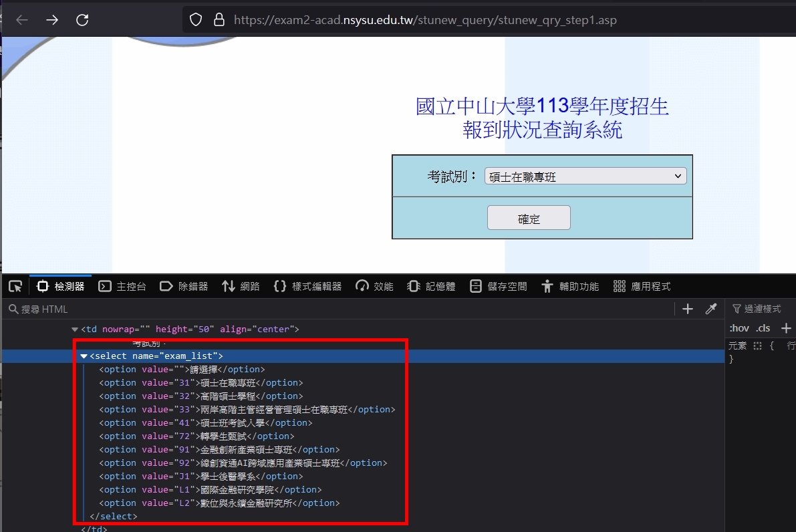Switch to the 檢測器 inspector tab
The width and height of the screenshot is (796, 532).
(60, 287)
